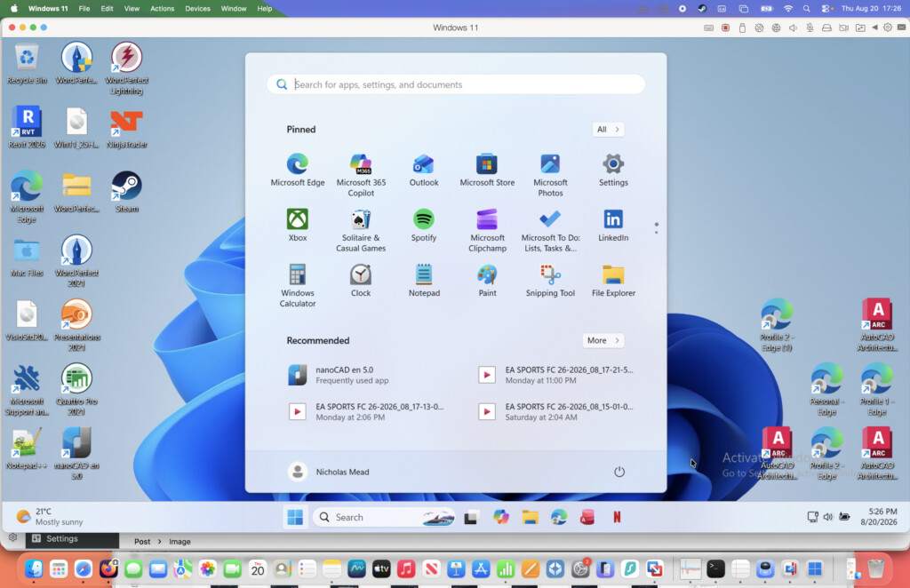Launch Notepad from pinned apps
Screen dimensions: 910x588
[424, 280]
